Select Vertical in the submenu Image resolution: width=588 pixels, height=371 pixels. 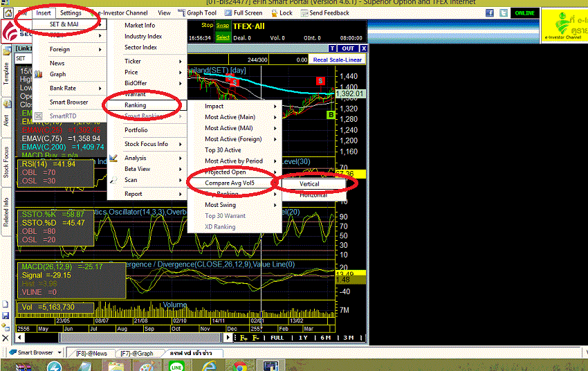(x=314, y=184)
